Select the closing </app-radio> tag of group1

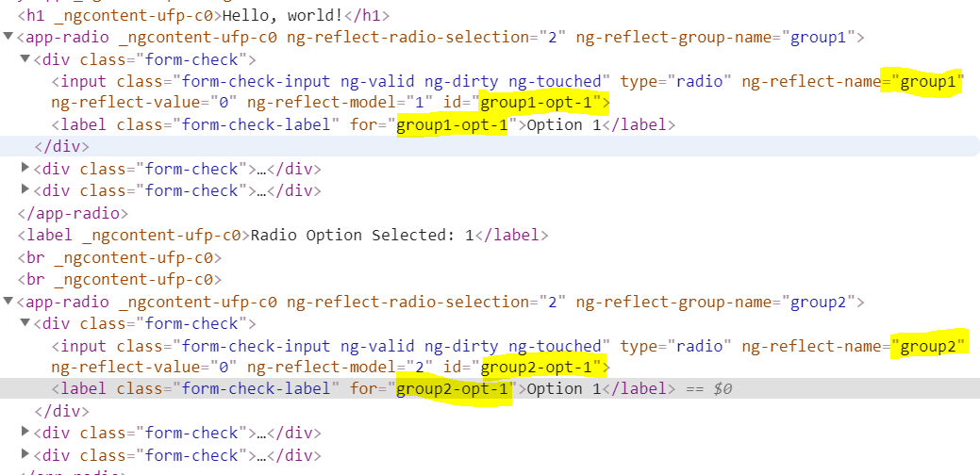[x=73, y=213]
